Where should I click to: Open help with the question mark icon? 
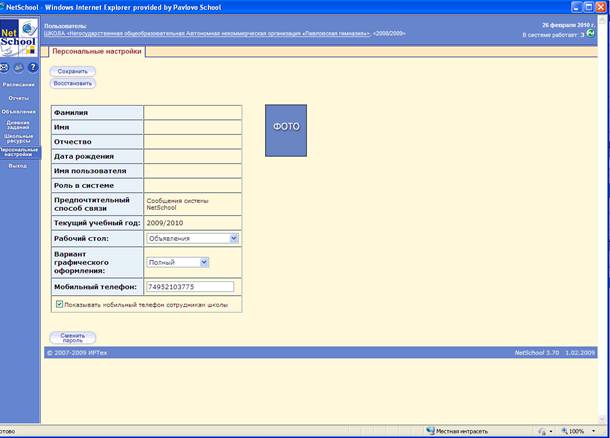pos(32,68)
